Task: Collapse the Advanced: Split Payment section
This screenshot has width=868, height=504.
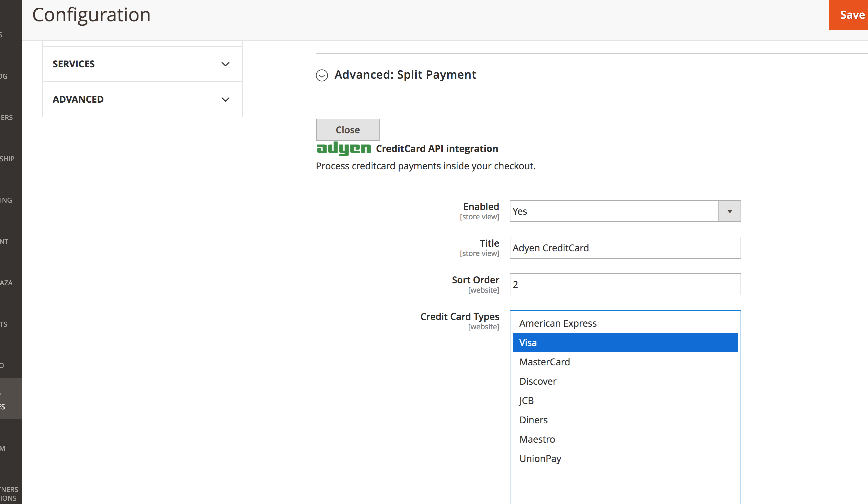Action: point(322,75)
